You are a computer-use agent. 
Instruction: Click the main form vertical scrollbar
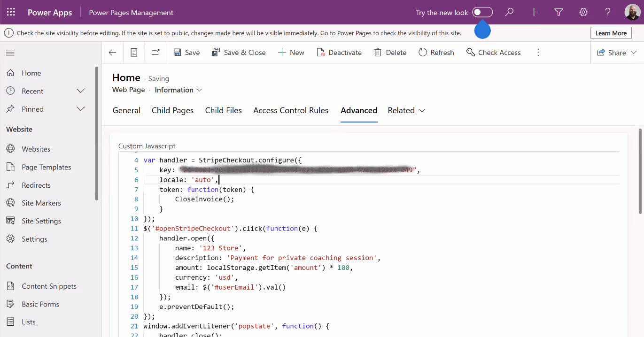(x=640, y=170)
